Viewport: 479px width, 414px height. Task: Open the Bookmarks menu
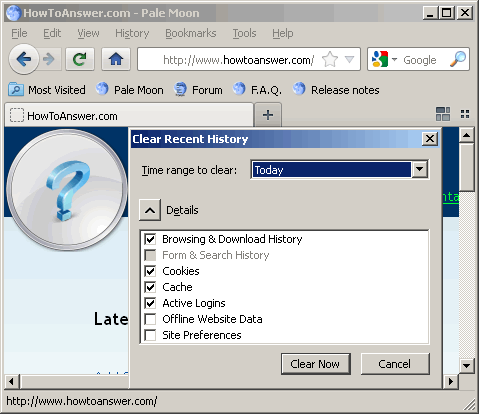[191, 33]
